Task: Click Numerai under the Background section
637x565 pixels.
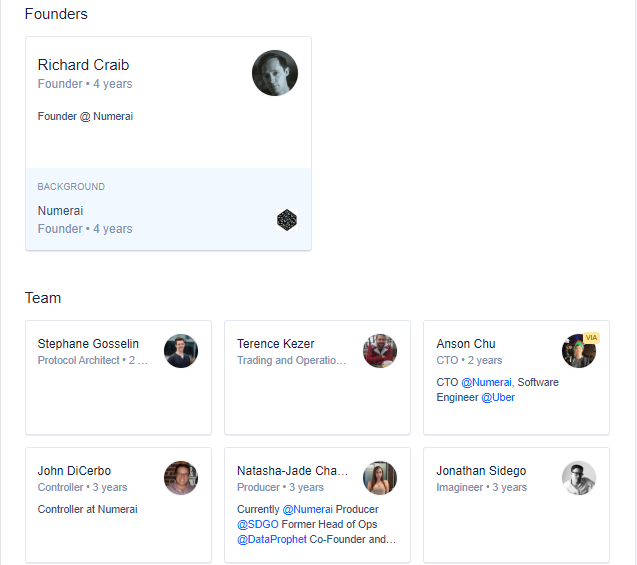Action: pyautogui.click(x=60, y=211)
